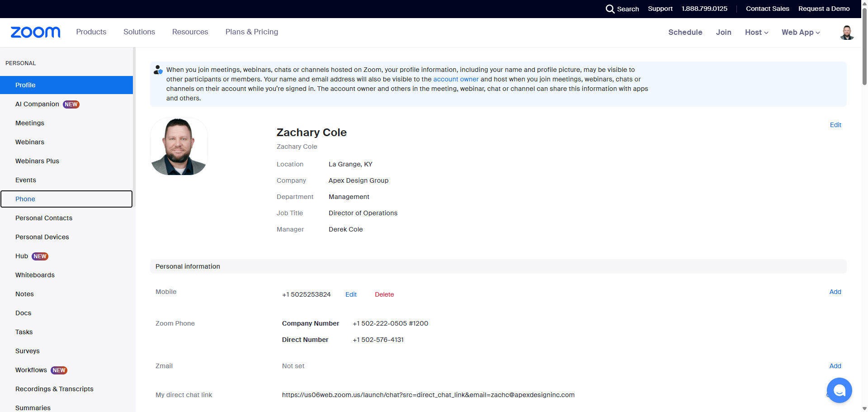Expand the Web App dropdown
This screenshot has width=868, height=412.
800,33
